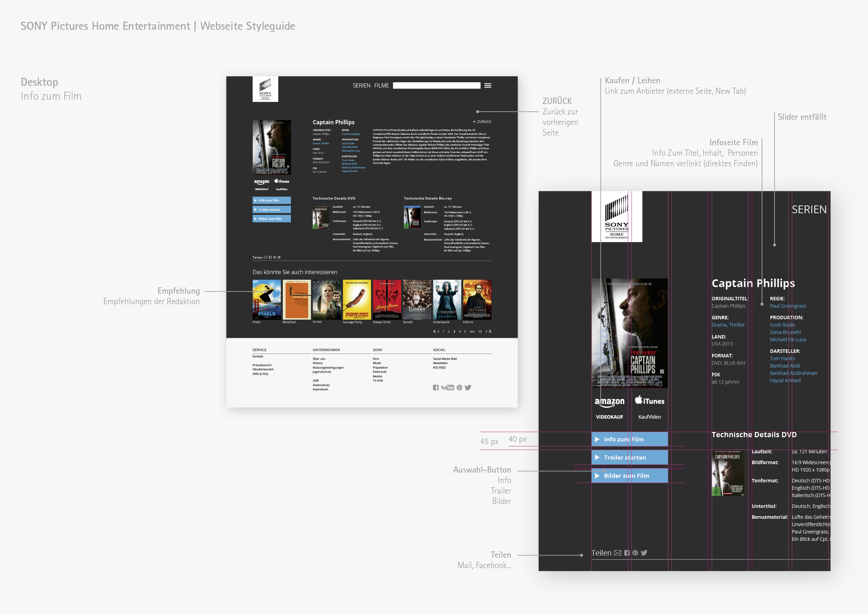Click SERIEN in small mockup navigation
Viewport: 868px width, 614px height.
click(362, 85)
